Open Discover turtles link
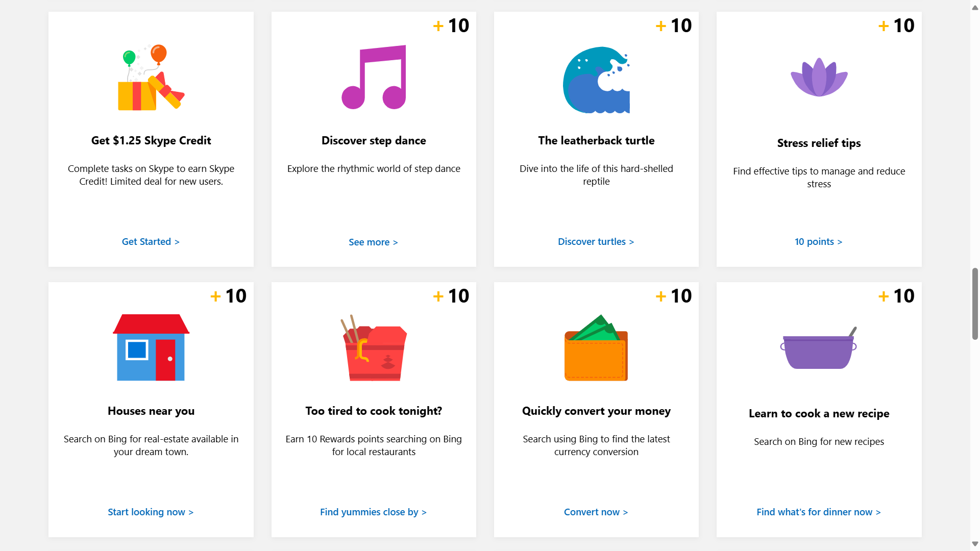Image resolution: width=980 pixels, height=551 pixels. (x=596, y=241)
